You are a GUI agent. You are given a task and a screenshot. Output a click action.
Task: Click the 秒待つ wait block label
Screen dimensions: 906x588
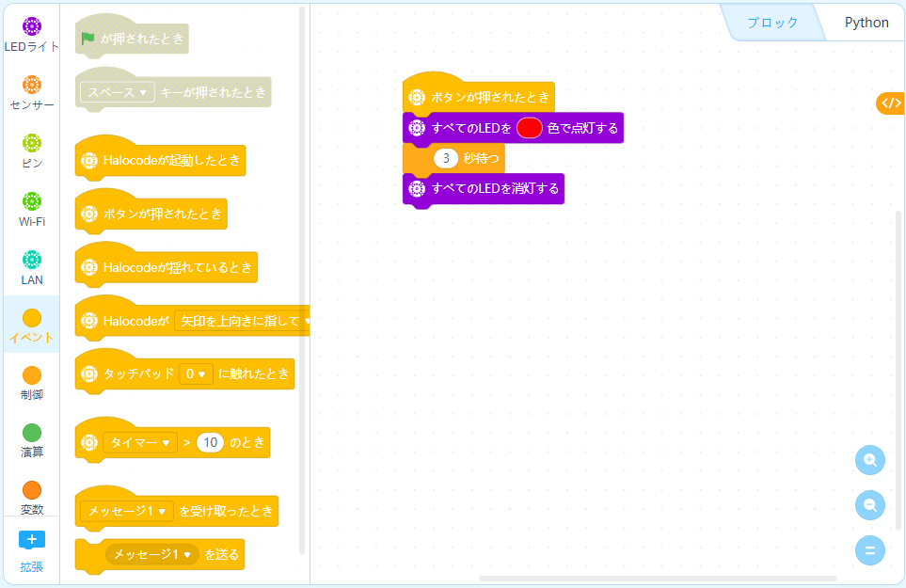point(482,158)
